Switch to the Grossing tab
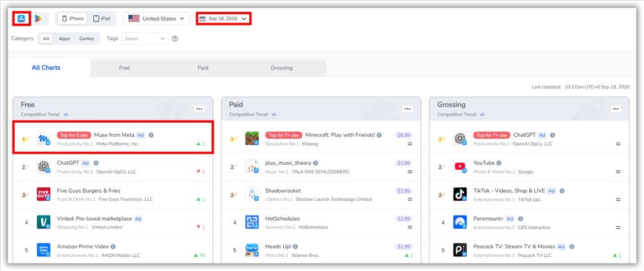Image resolution: width=644 pixels, height=271 pixels. click(281, 68)
